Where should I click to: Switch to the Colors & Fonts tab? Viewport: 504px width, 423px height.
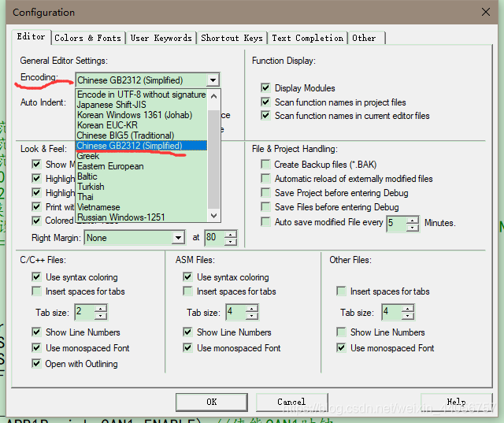pos(88,38)
